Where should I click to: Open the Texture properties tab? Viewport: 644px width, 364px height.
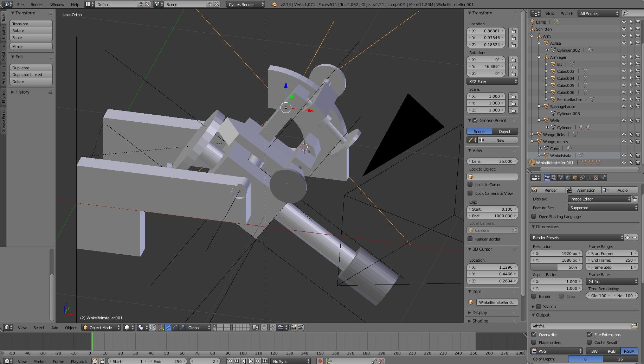click(596, 178)
